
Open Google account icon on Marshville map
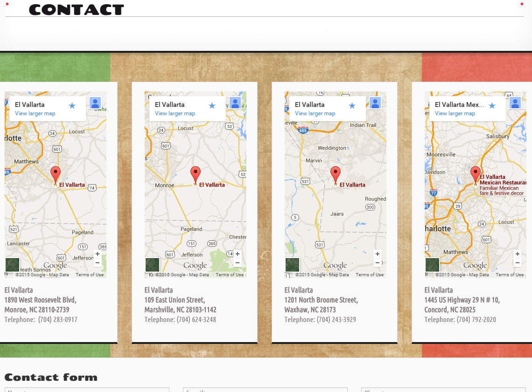(236, 103)
